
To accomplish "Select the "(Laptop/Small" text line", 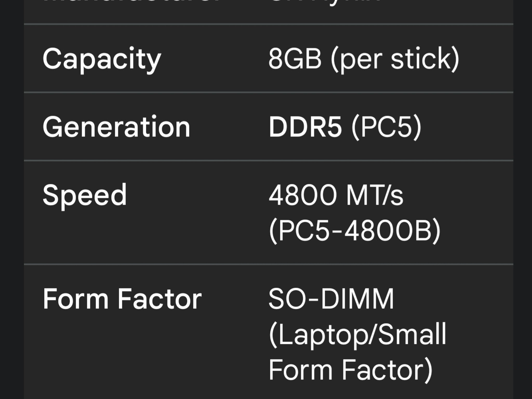I will [x=358, y=335].
